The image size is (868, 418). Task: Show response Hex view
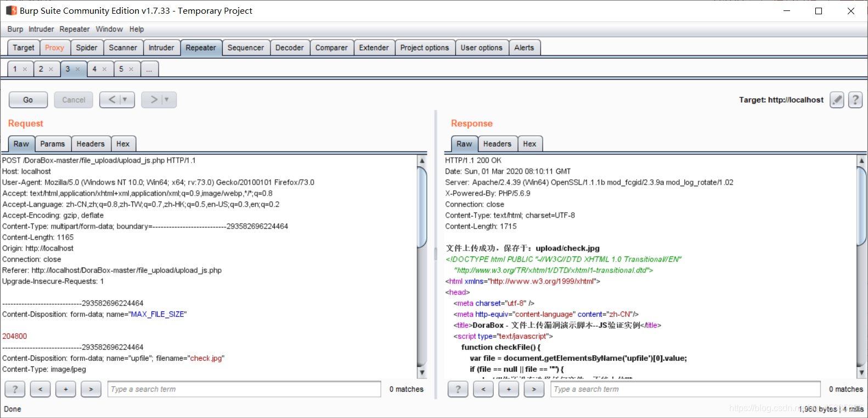click(529, 144)
